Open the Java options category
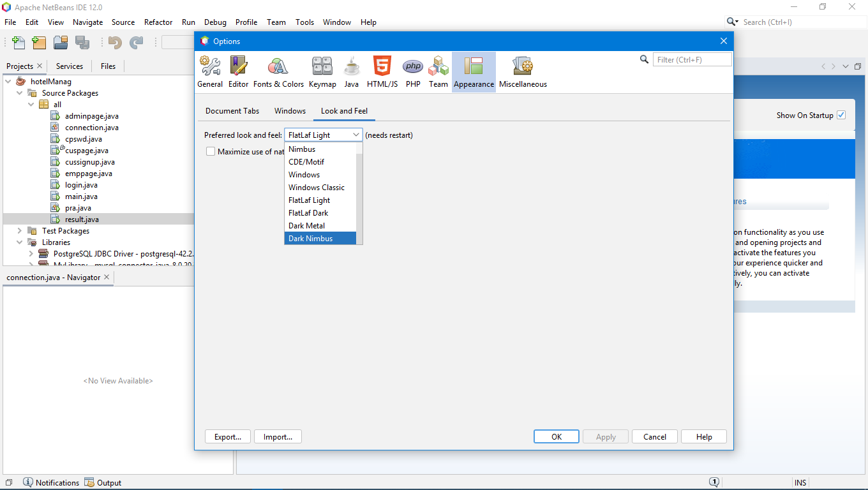 [x=352, y=72]
